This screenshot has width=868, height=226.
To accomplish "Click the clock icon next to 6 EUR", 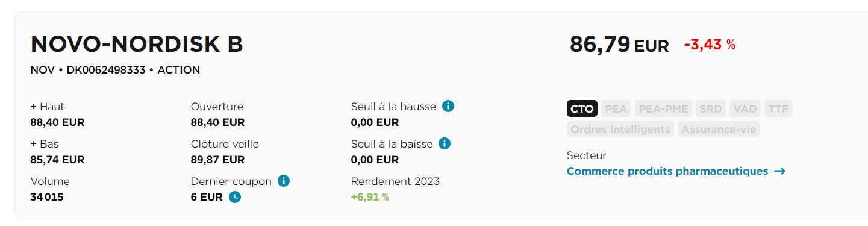I will click(x=235, y=197).
